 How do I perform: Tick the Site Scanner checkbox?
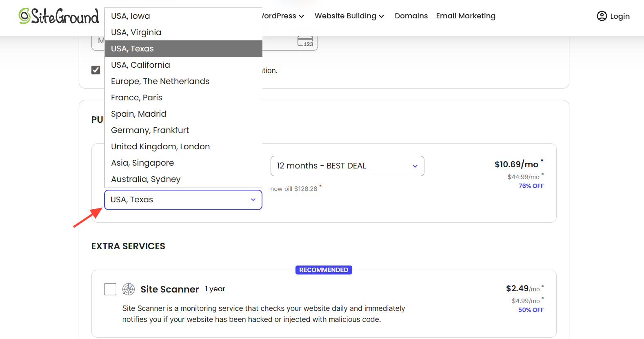point(110,289)
